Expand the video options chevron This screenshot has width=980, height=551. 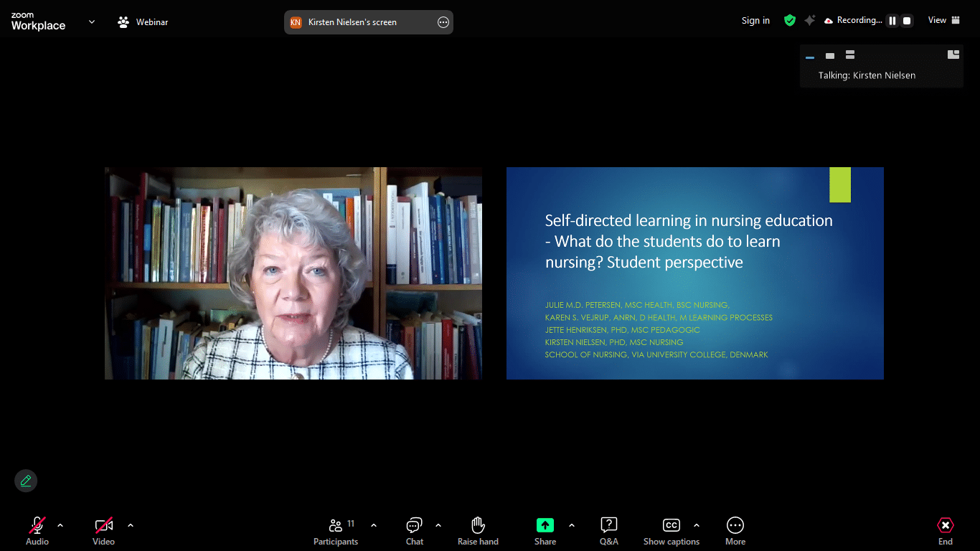click(131, 525)
